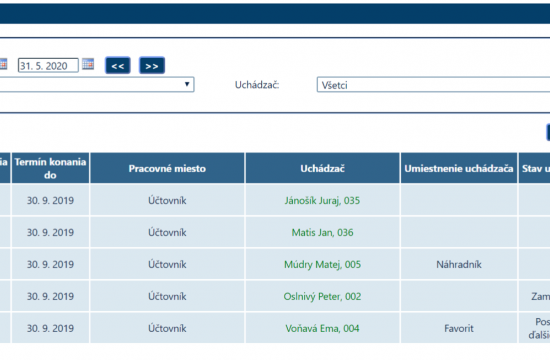Image resolution: width=550 pixels, height=360 pixels.
Task: Go to next period with >> button
Action: [x=152, y=66]
